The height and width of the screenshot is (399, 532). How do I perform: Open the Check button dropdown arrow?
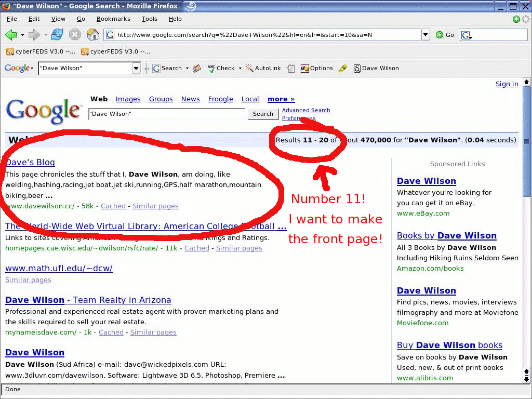tap(240, 68)
